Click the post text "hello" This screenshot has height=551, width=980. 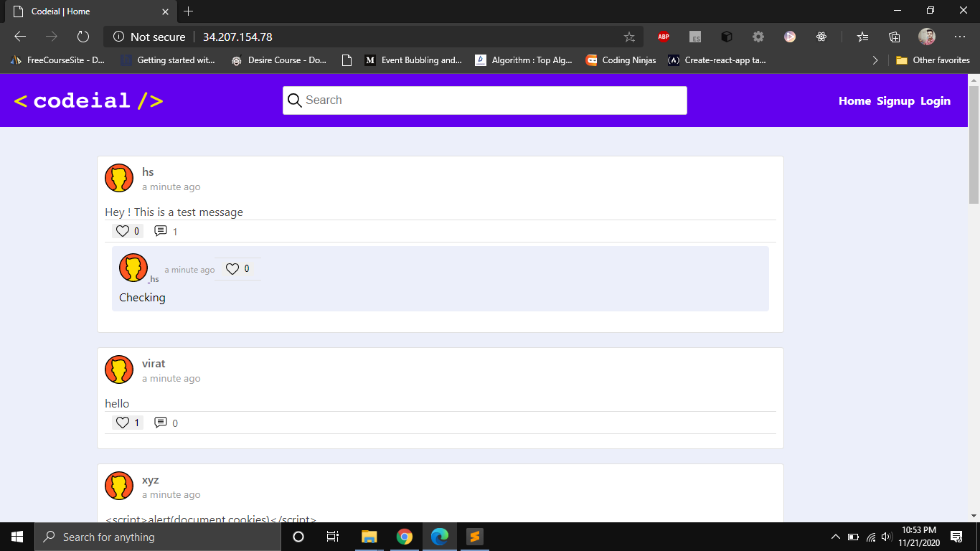pos(117,404)
